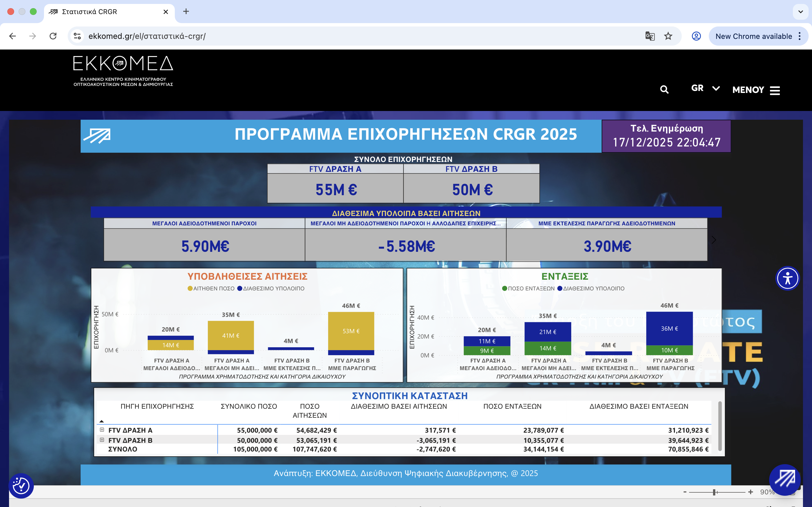Reload the page
Image resolution: width=812 pixels, height=507 pixels.
(x=53, y=36)
